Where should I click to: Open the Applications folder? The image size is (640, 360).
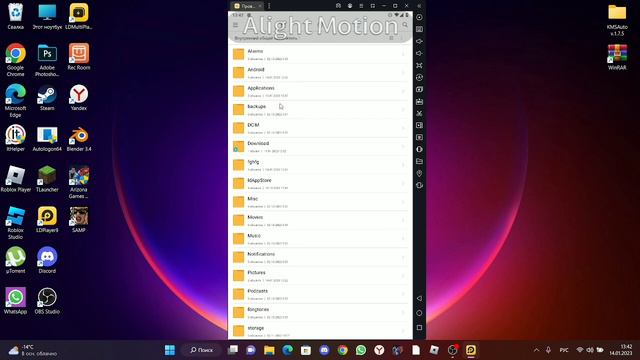pos(320,91)
